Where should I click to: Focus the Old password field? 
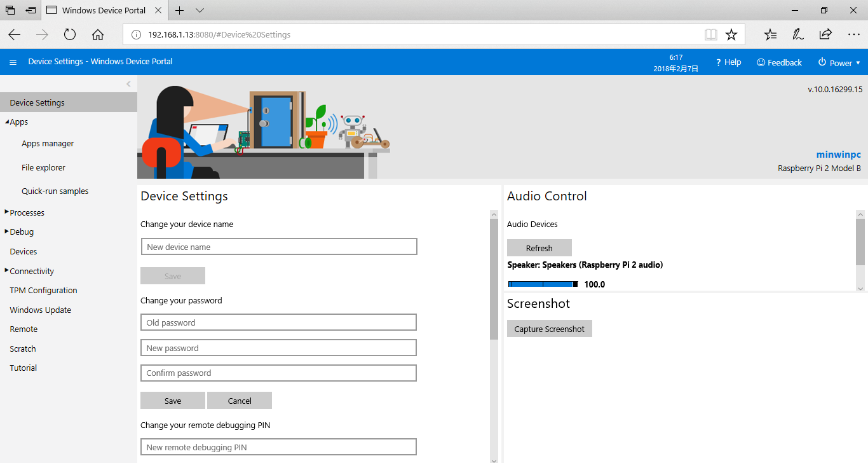click(278, 322)
